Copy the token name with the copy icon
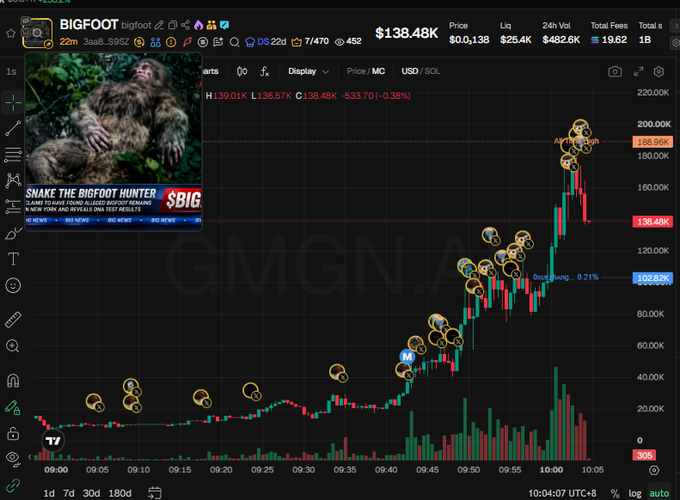Screen dimensions: 680x500 click(172, 25)
